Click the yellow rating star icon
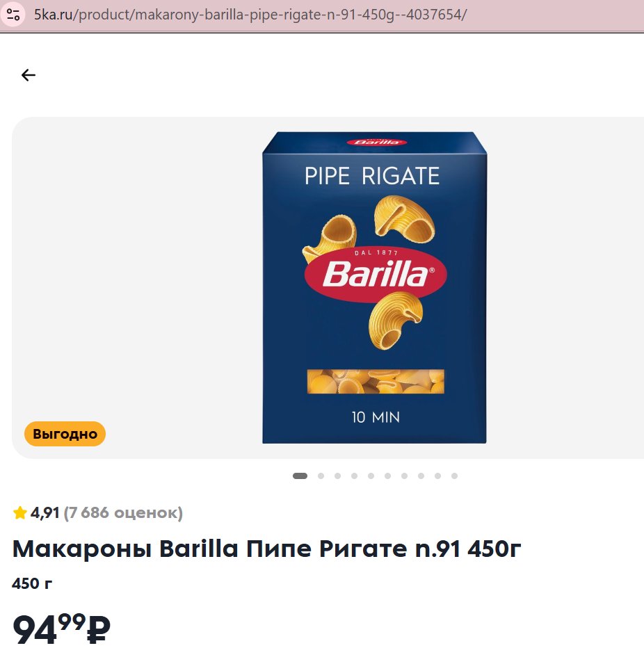Screen dimensions: 644x648 pyautogui.click(x=20, y=513)
